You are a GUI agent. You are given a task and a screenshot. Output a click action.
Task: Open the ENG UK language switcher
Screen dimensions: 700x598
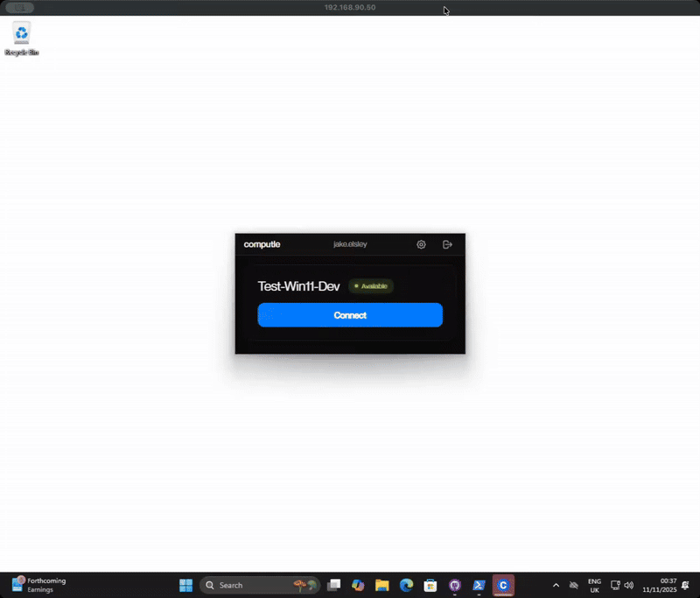[594, 585]
